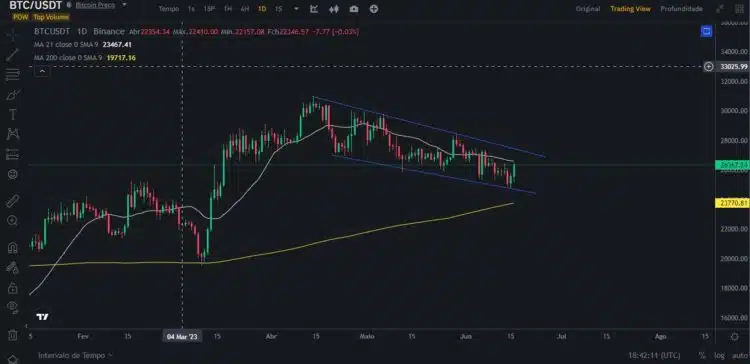Open the indicators chart icon
The width and height of the screenshot is (750, 364).
314,9
